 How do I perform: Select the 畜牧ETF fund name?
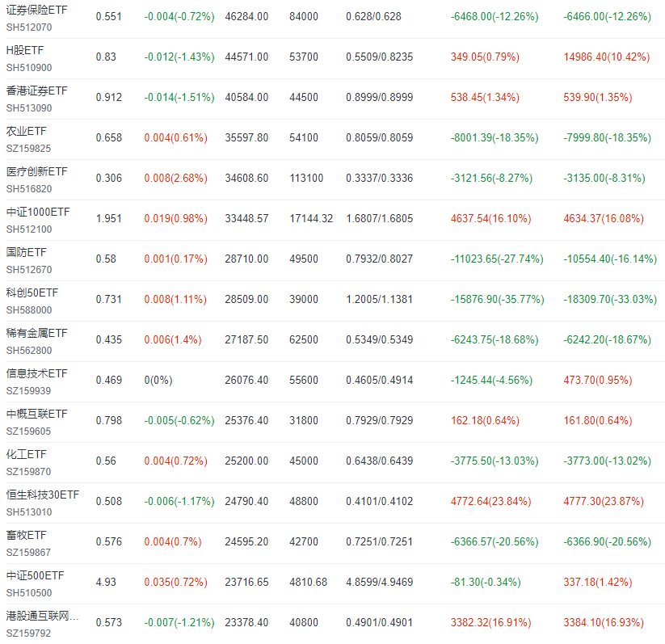pos(27,535)
